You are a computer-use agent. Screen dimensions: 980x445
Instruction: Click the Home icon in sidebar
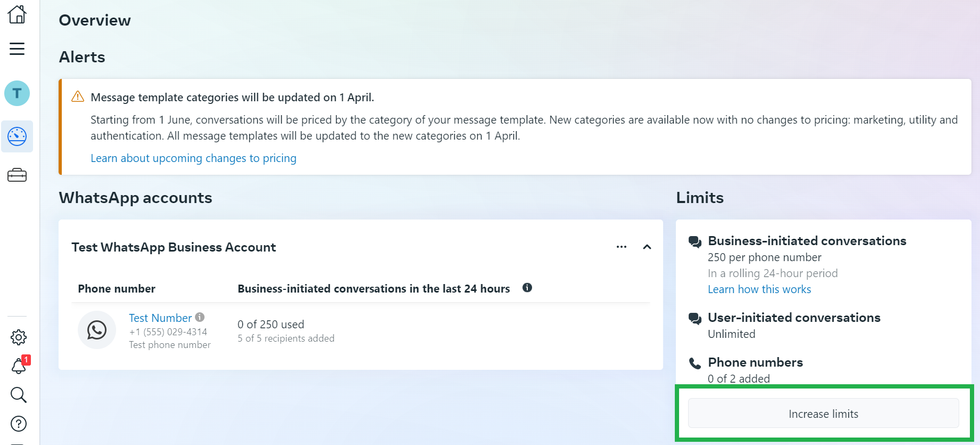17,14
